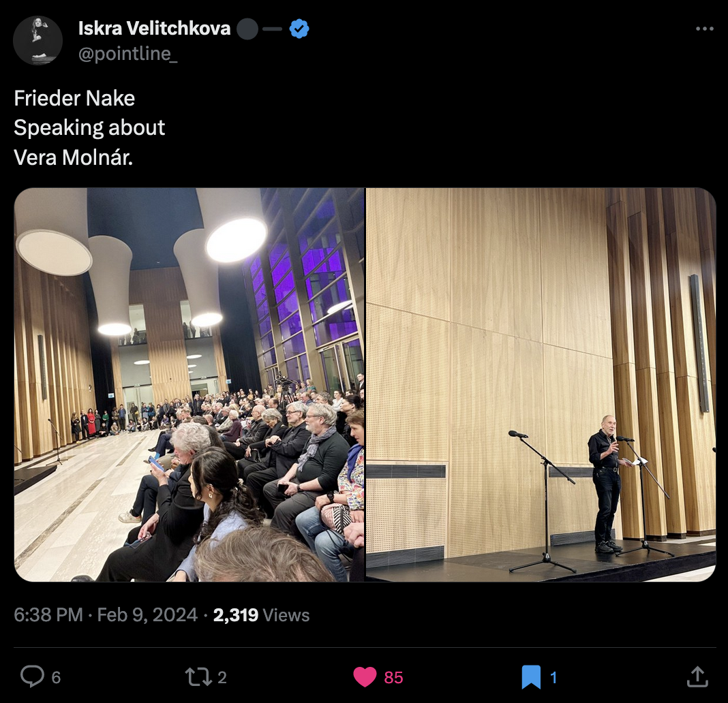Screen dimensions: 728x703
Task: Open Iskra Velitchkova's profile avatar
Action: pyautogui.click(x=37, y=40)
